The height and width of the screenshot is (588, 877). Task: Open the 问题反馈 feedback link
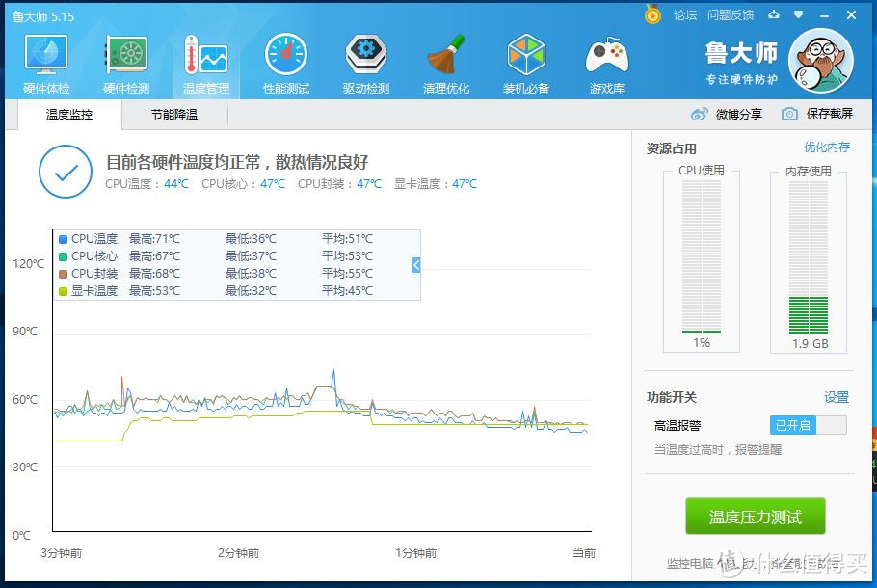731,15
